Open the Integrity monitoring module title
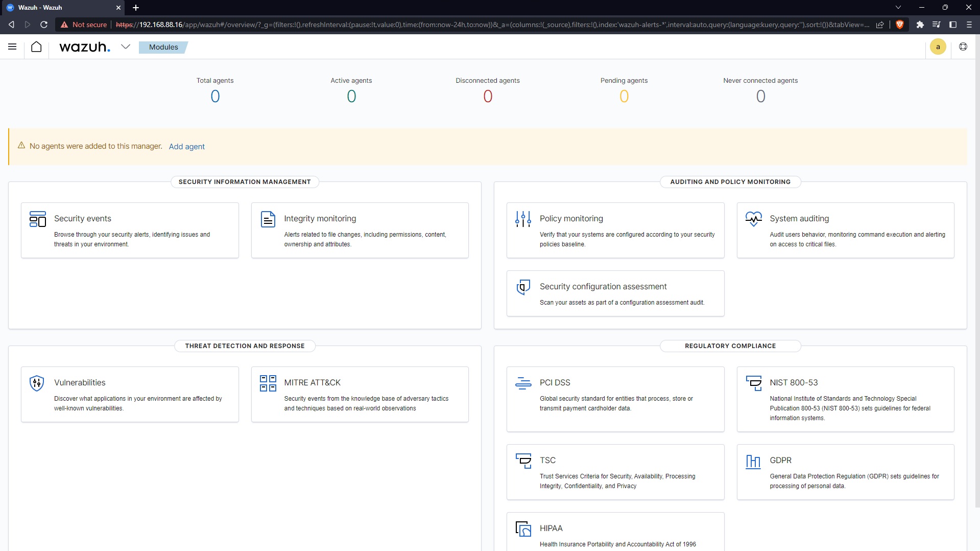The width and height of the screenshot is (980, 551). tap(320, 219)
